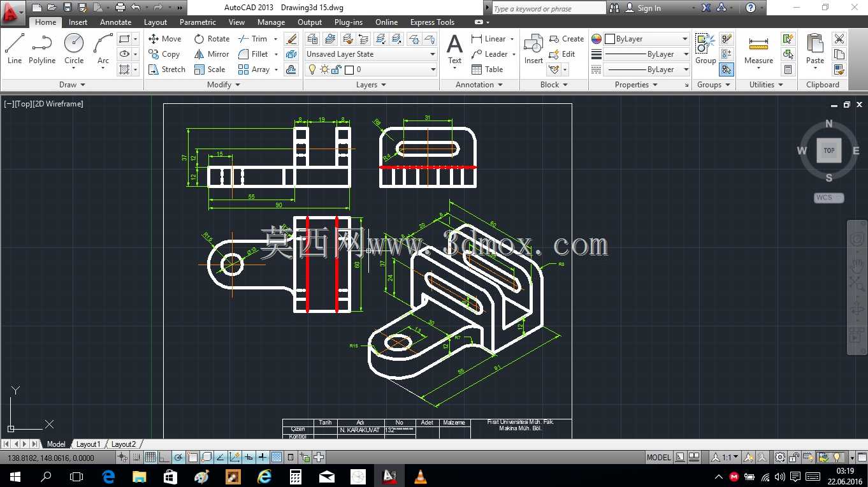Toggle layer 0 on/off lightbulb

click(x=312, y=69)
